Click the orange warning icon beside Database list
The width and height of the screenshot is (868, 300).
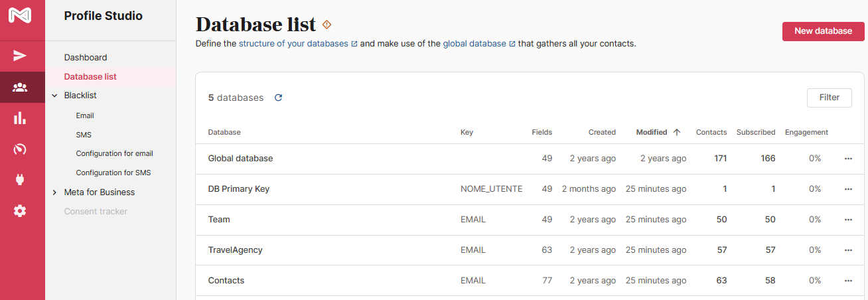point(326,25)
